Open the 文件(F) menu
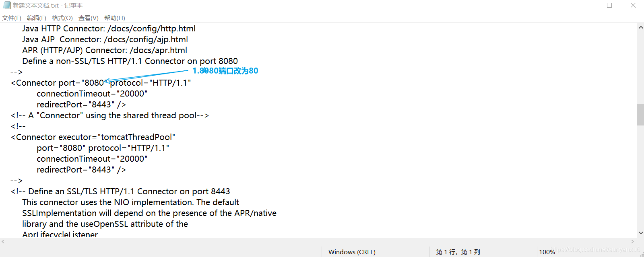Screen dimensions: 644x257 (x=11, y=18)
